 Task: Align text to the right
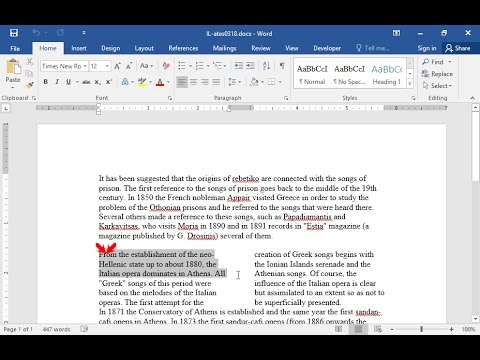[205, 82]
